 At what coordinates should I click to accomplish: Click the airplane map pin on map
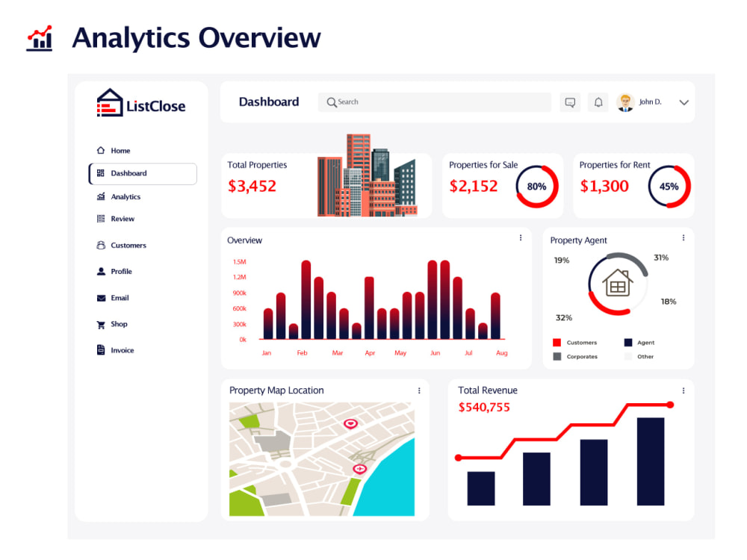tap(360, 469)
